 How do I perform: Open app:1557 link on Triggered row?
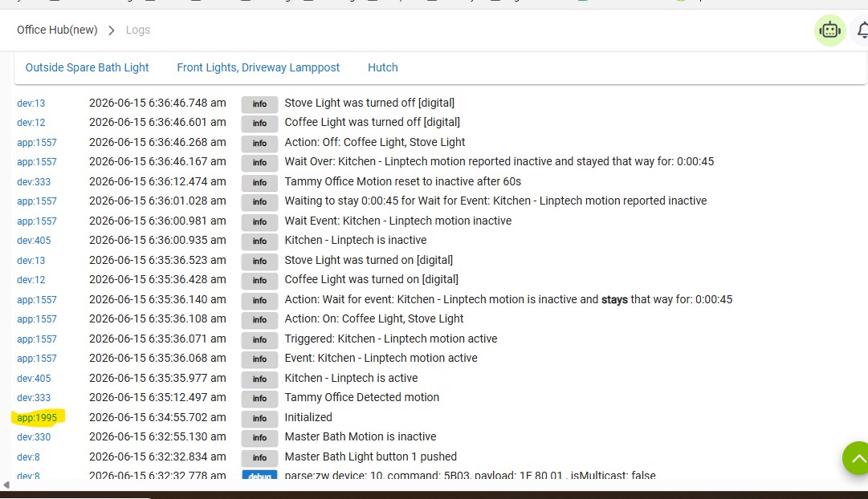pos(37,339)
